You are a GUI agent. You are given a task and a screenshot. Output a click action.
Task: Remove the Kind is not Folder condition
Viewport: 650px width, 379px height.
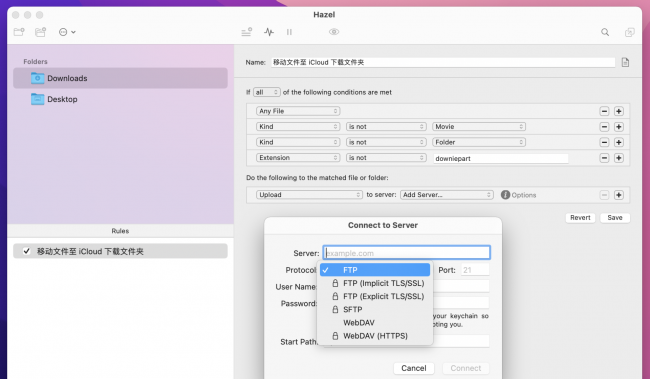[x=604, y=142]
